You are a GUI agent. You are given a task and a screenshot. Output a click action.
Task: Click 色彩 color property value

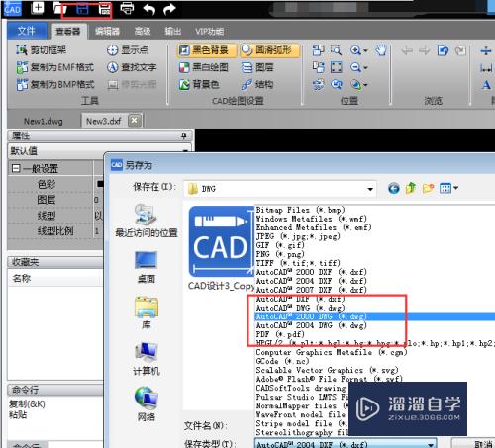(x=99, y=184)
